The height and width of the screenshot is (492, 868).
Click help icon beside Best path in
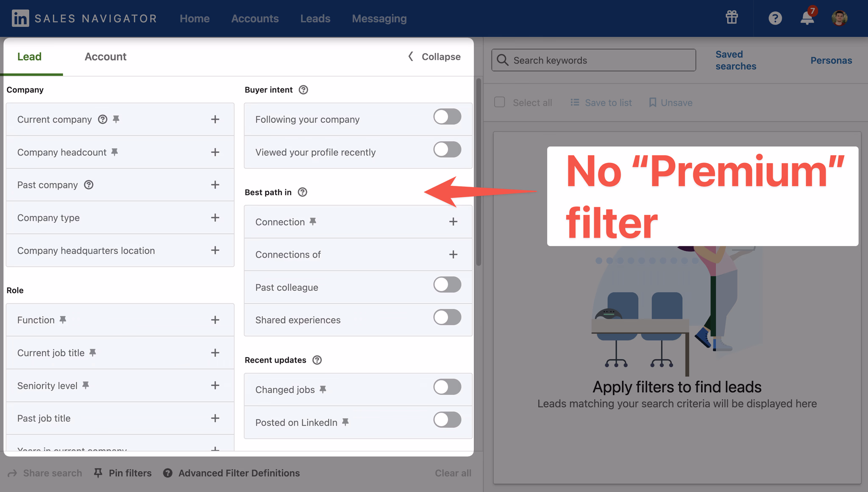tap(302, 192)
